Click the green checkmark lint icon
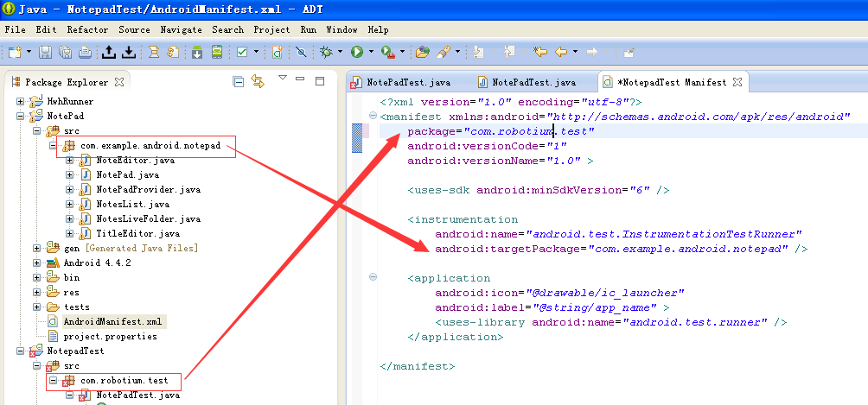The width and height of the screenshot is (868, 405). pos(242,52)
